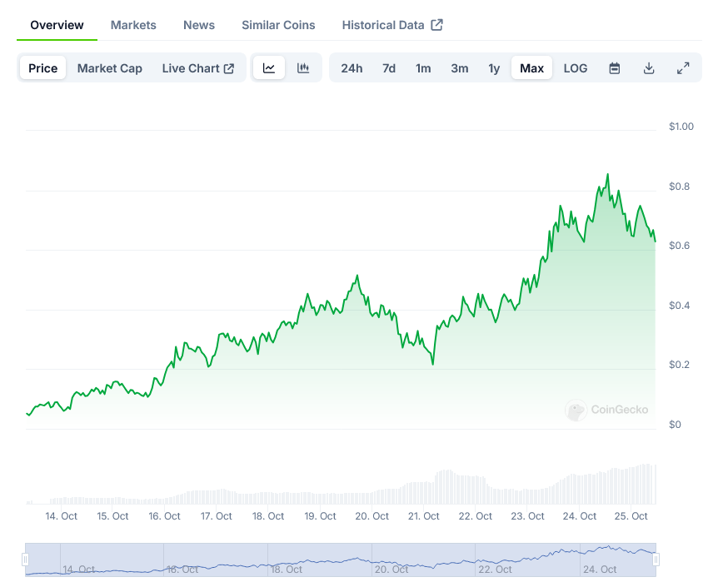
Task: Open Historical Data in a new page
Action: 392,25
